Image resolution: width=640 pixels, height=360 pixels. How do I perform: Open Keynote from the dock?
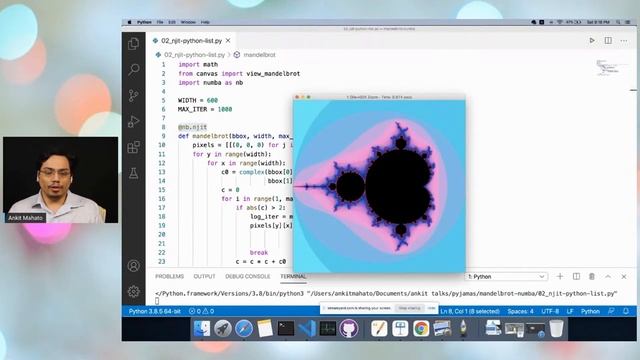pyautogui.click(x=400, y=328)
